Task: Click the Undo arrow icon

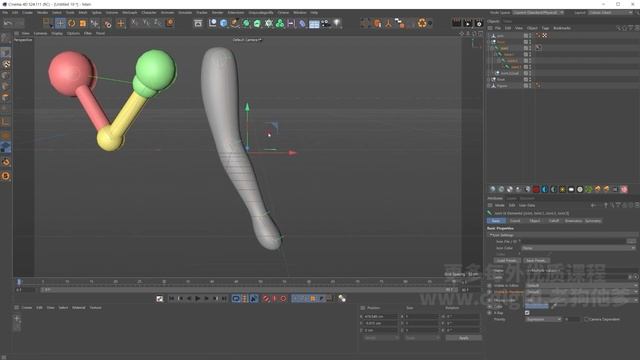Action: tap(8, 23)
